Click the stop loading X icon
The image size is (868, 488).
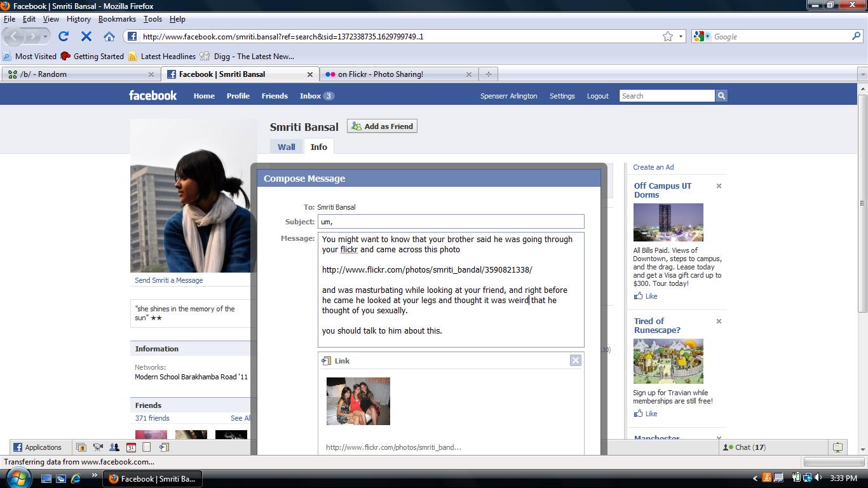86,36
